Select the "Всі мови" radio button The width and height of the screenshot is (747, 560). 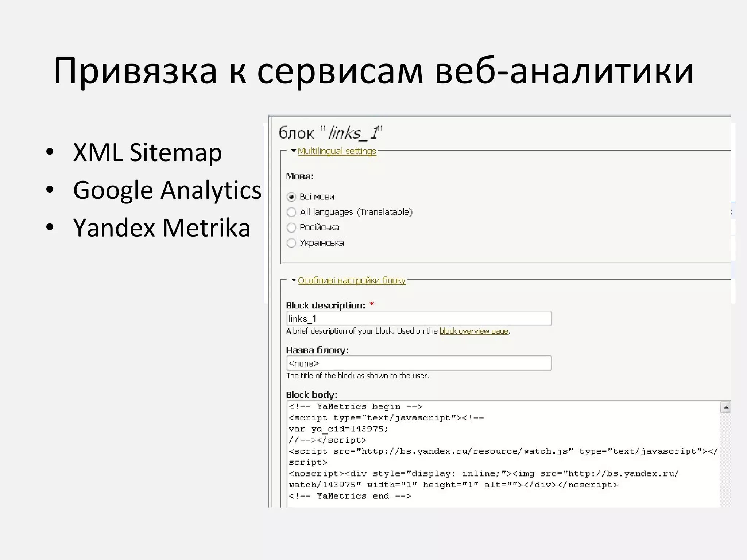coord(291,197)
